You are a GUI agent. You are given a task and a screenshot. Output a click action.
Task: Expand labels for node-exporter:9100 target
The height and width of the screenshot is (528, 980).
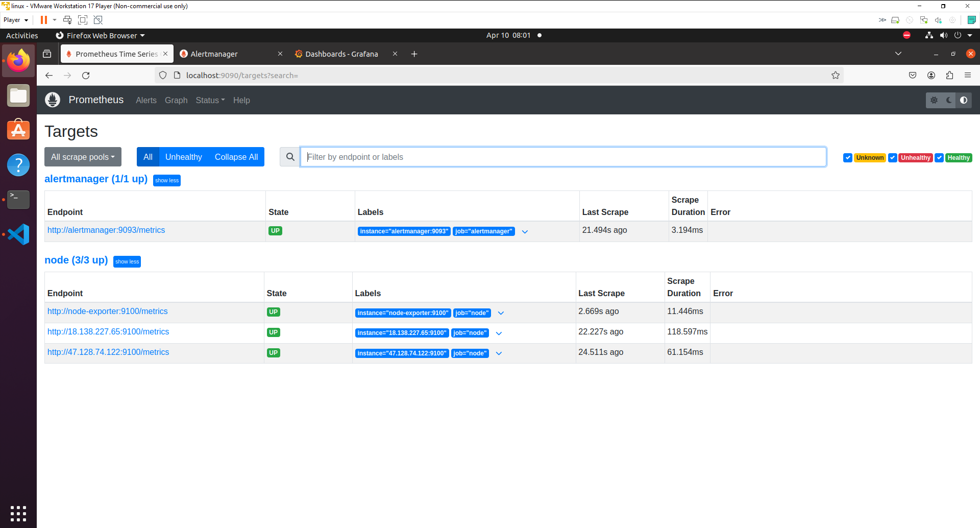click(x=501, y=313)
